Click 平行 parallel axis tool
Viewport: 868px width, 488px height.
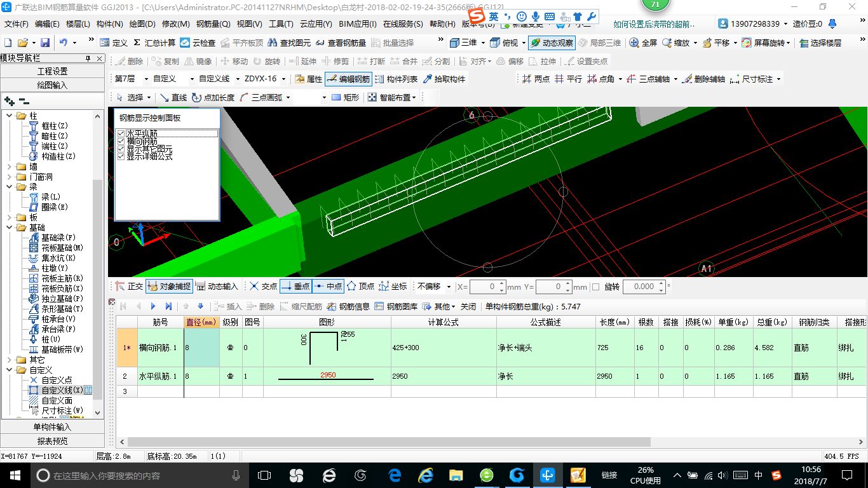click(568, 79)
